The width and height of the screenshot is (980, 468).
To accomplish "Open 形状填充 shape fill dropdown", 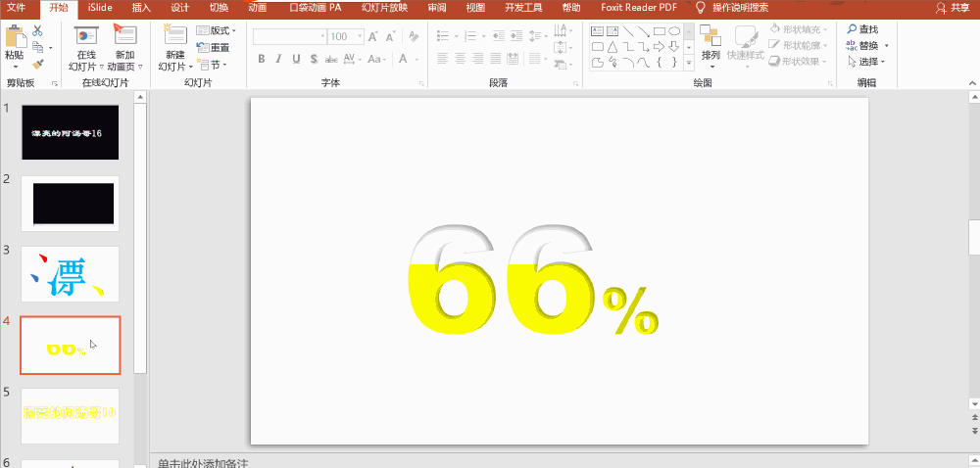I will click(x=798, y=29).
